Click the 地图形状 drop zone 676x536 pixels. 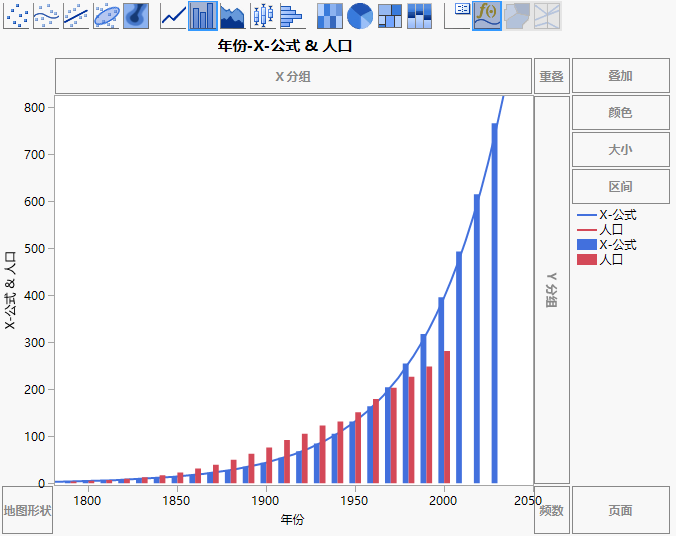(x=27, y=510)
